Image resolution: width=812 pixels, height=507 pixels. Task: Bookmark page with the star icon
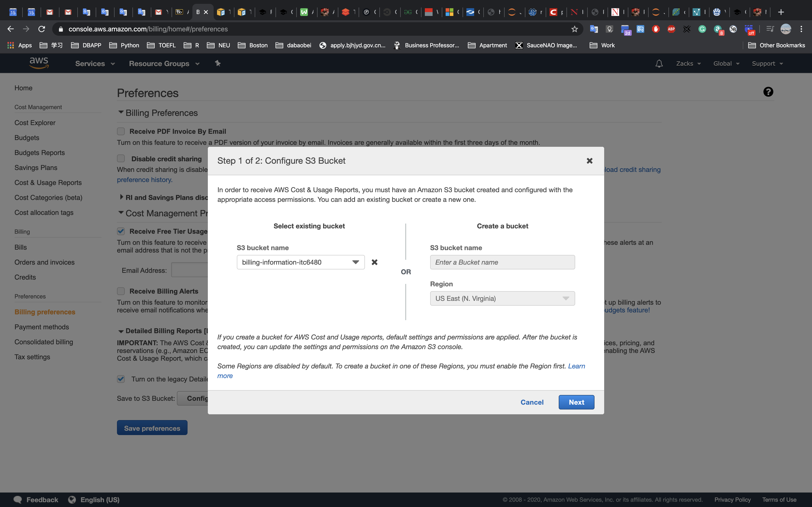[x=574, y=29]
